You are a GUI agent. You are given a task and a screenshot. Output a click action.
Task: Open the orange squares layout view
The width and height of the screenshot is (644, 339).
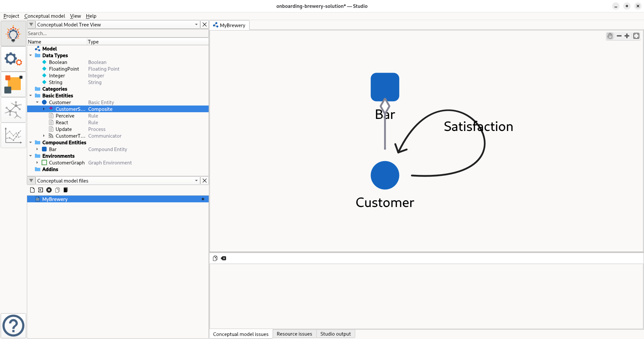pyautogui.click(x=13, y=84)
